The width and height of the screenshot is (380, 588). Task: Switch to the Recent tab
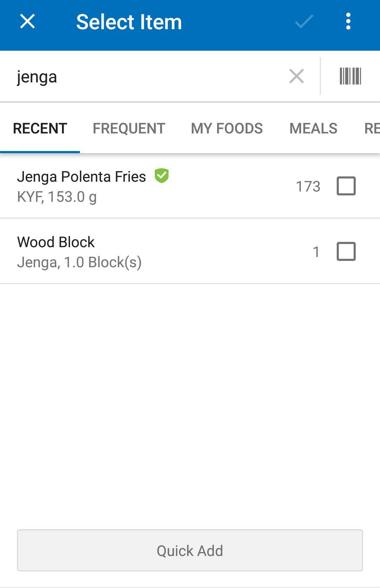[40, 129]
